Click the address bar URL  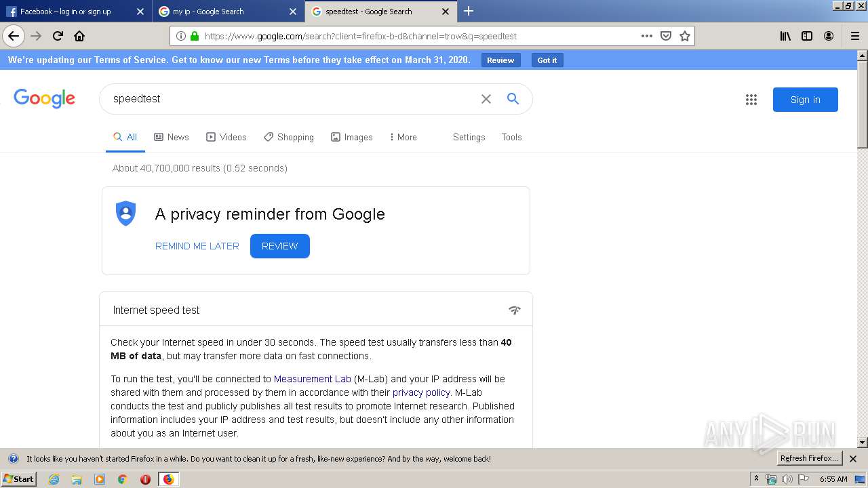pyautogui.click(x=361, y=36)
